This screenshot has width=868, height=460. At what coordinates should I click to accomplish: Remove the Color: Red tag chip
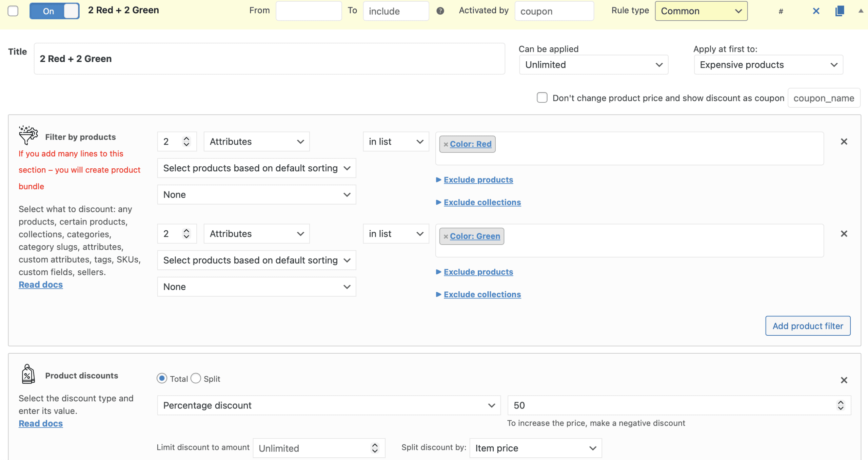point(446,144)
